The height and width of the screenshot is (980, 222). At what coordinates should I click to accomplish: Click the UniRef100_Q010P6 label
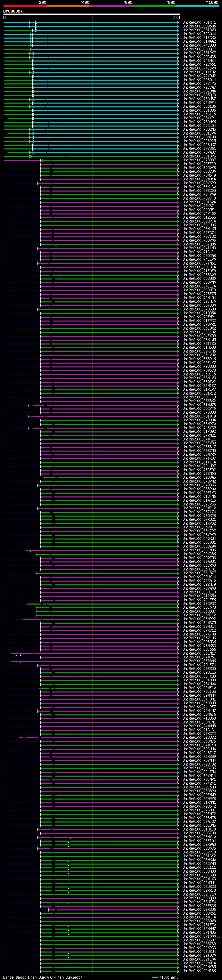(x=199, y=156)
